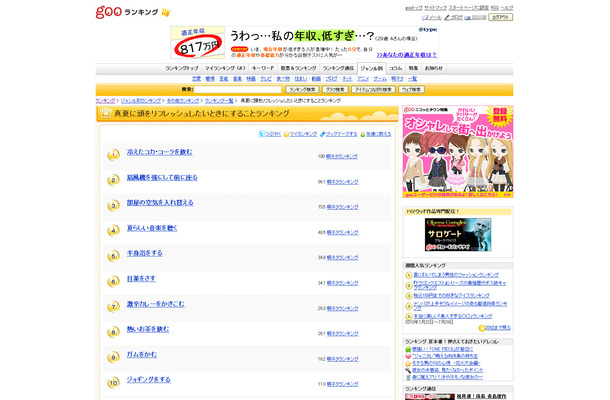610x400 pixels.
Task: Click the rank 9 medal icon
Action: [113, 357]
